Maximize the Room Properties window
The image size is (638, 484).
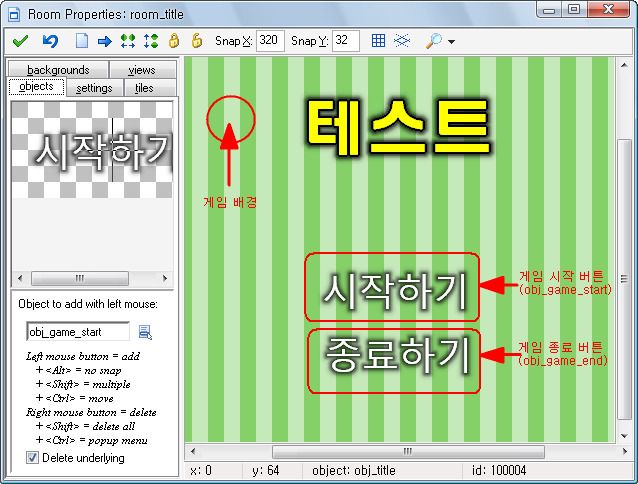573,9
